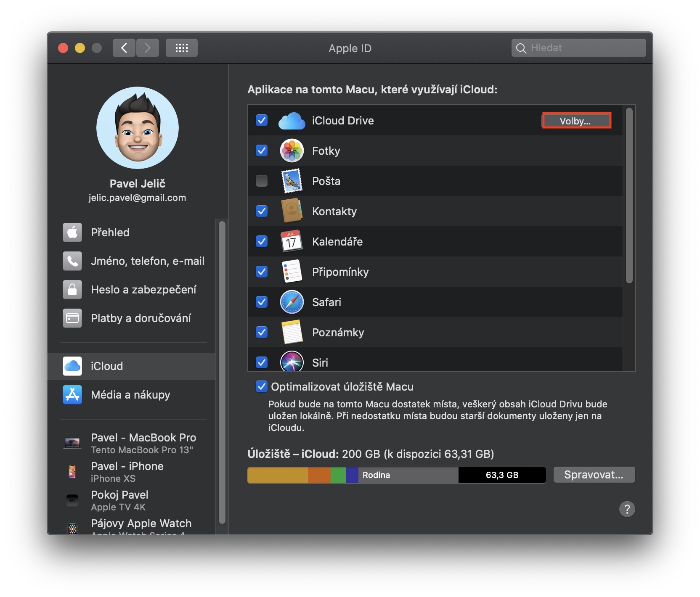700x597 pixels.
Task: Select Pokoj Pavel Apple TV device
Action: [132, 500]
